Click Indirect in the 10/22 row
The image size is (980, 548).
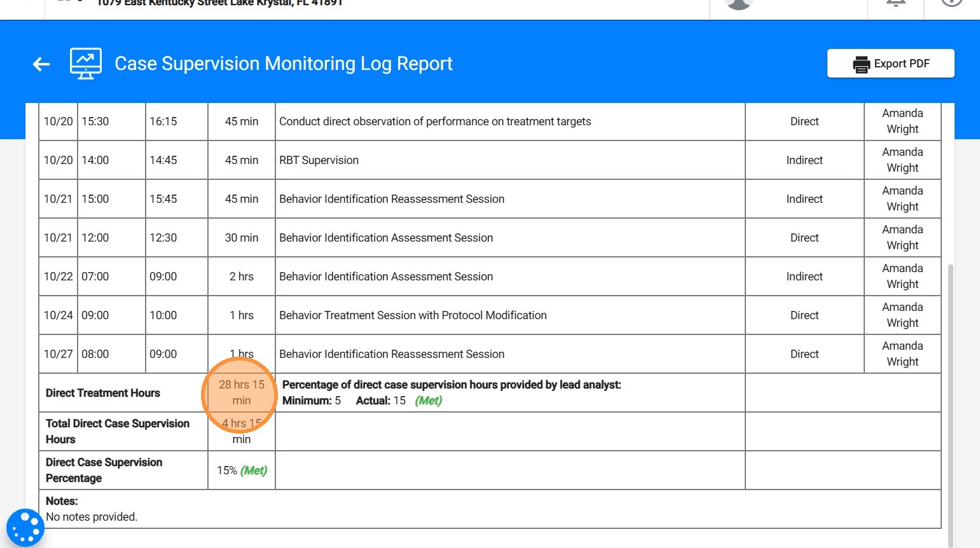(x=804, y=277)
